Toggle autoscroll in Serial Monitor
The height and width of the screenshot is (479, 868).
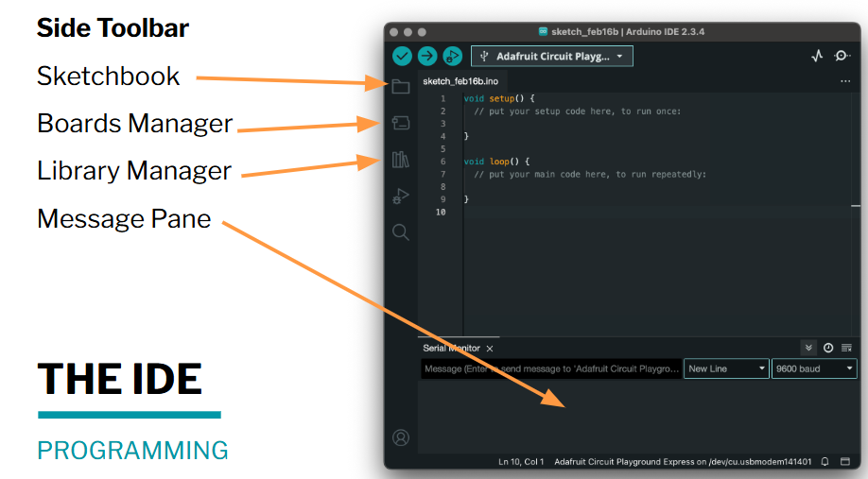[808, 348]
